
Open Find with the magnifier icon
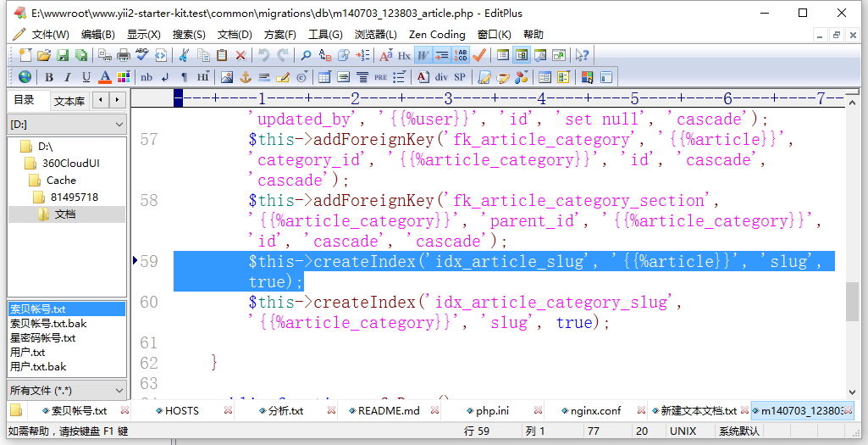(x=306, y=55)
